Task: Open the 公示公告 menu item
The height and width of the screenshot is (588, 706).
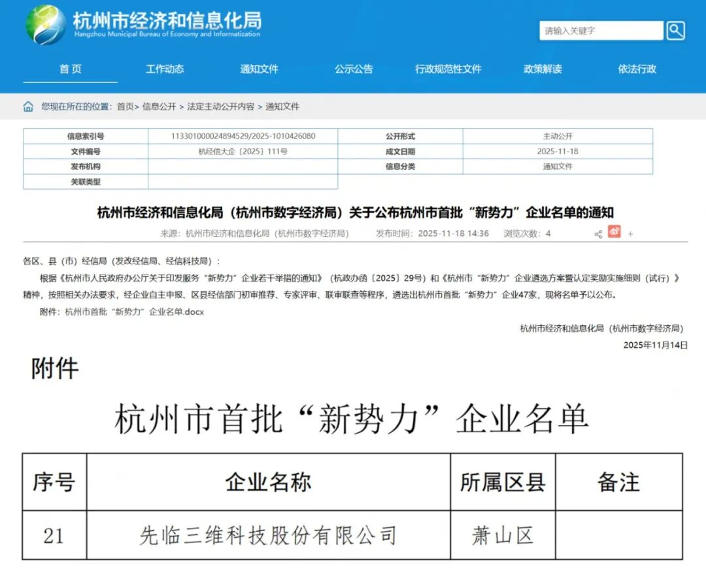Action: point(354,69)
